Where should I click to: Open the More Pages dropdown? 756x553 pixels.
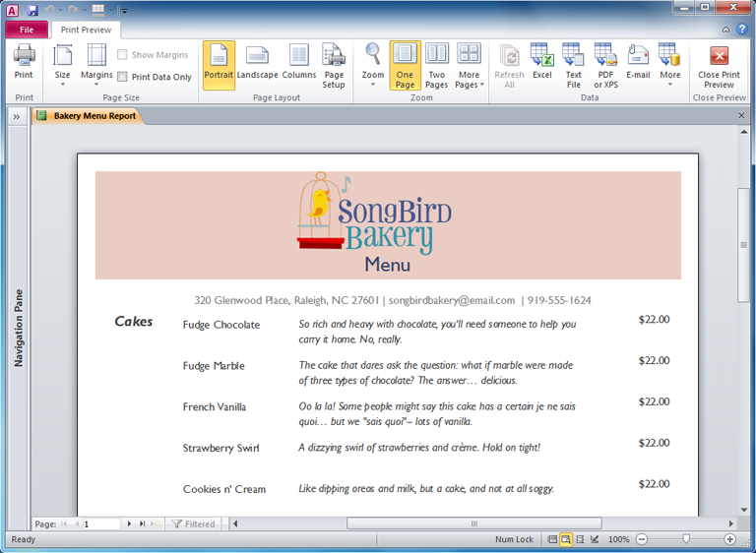469,65
